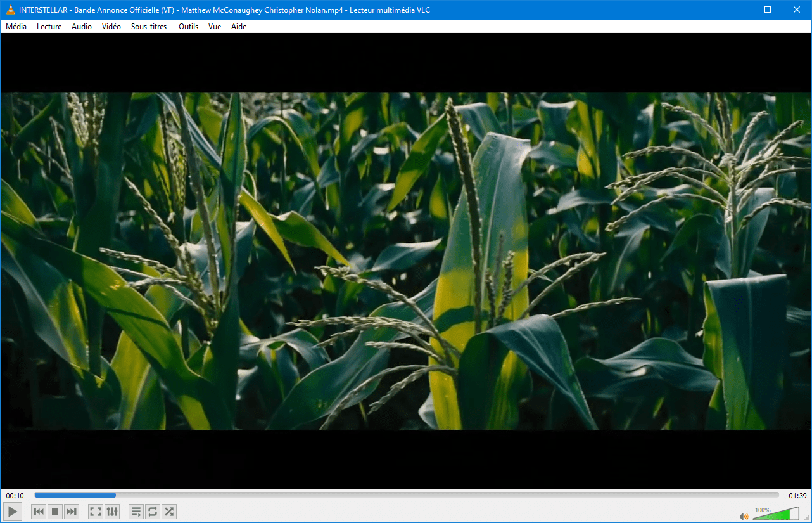Toggle fullscreen video mode
Screen dimensions: 812x523
(96, 512)
